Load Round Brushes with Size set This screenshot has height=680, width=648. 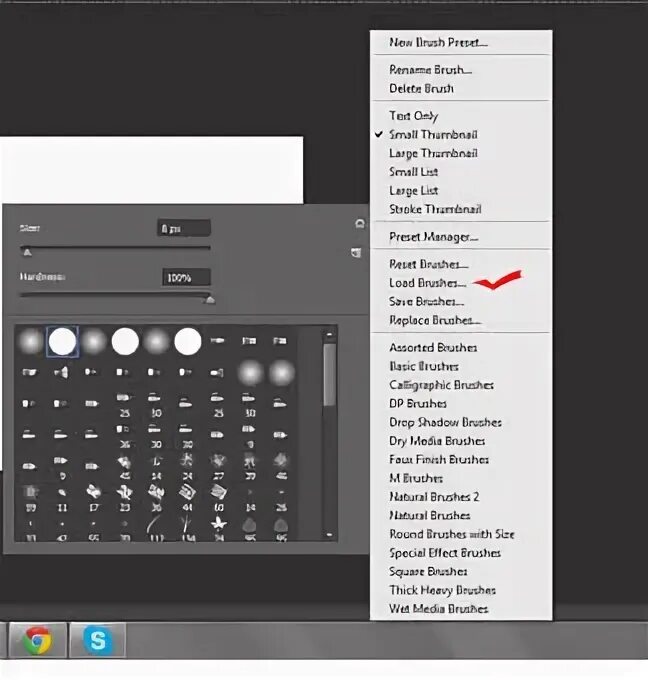click(452, 534)
